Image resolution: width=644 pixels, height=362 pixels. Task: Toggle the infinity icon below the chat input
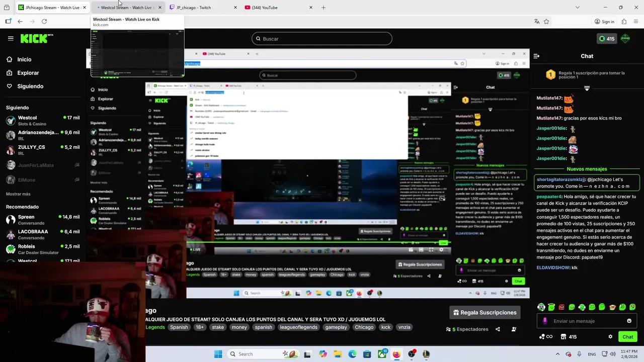point(550,337)
